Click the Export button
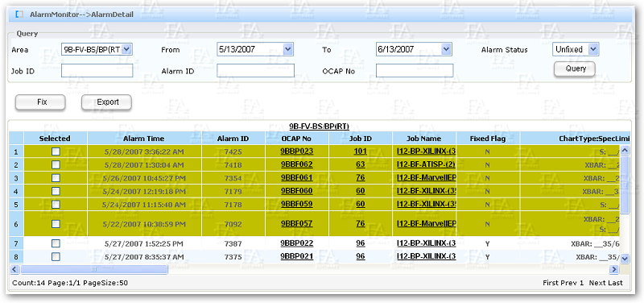Screen dimensions: 644x303 coord(106,102)
